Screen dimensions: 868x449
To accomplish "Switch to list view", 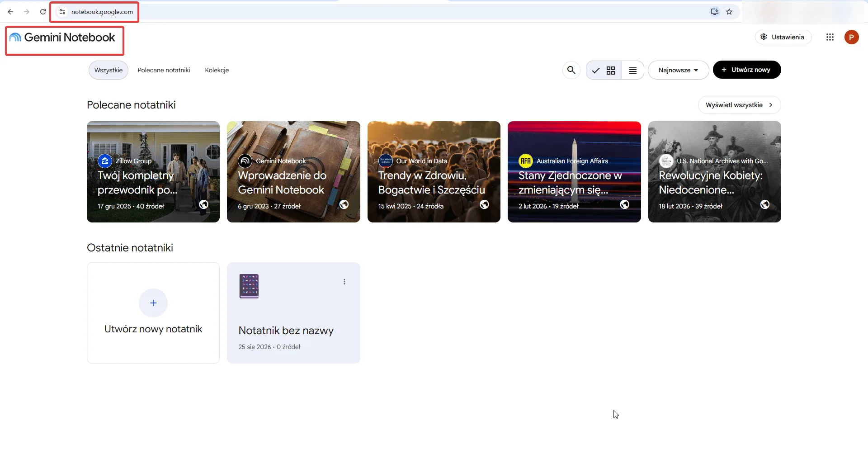I will [x=633, y=70].
